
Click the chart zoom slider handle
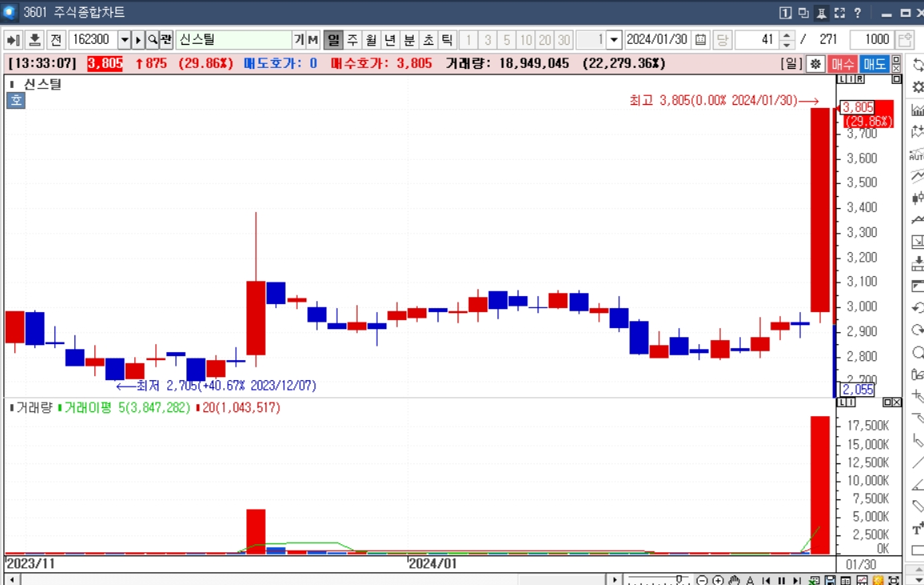pyautogui.click(x=679, y=579)
